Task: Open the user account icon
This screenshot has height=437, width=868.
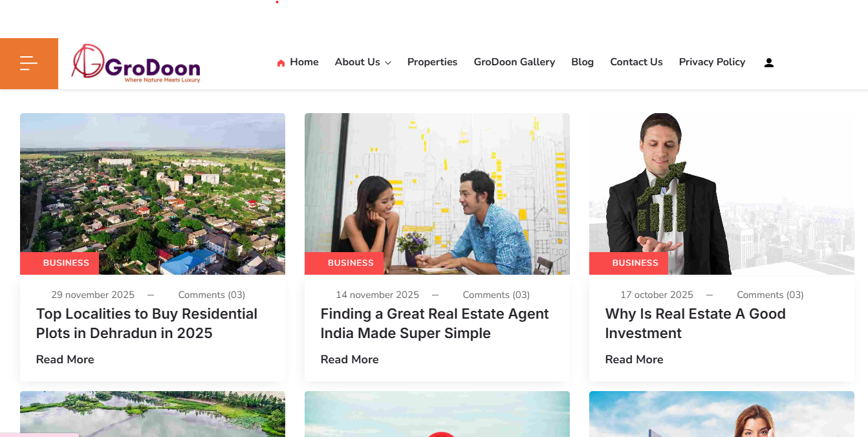Action: pos(769,63)
